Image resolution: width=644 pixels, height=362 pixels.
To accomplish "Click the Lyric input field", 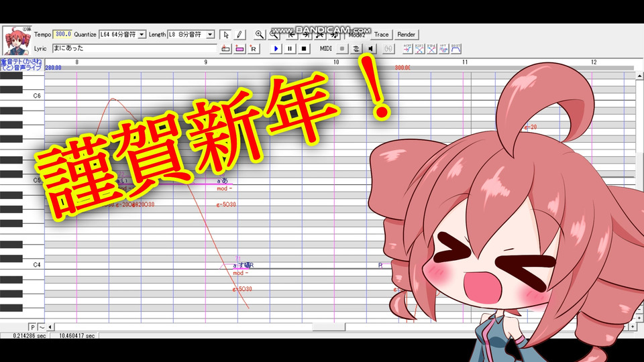I will click(134, 48).
